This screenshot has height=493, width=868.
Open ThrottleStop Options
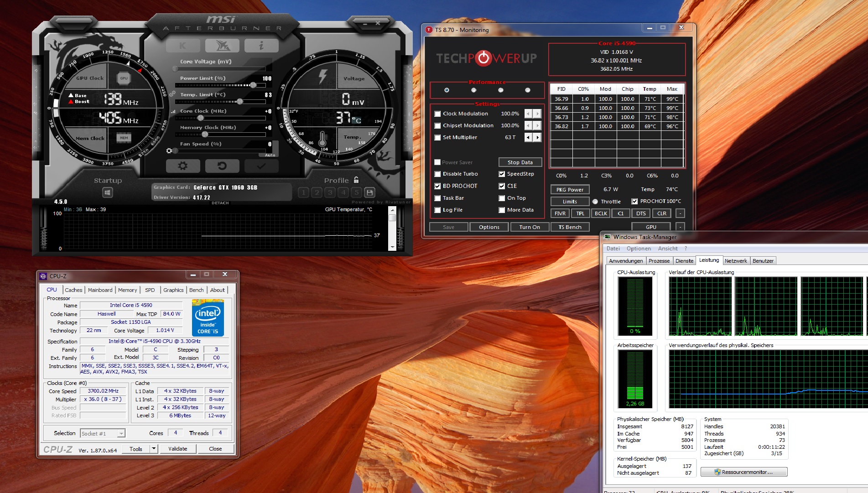click(x=489, y=227)
